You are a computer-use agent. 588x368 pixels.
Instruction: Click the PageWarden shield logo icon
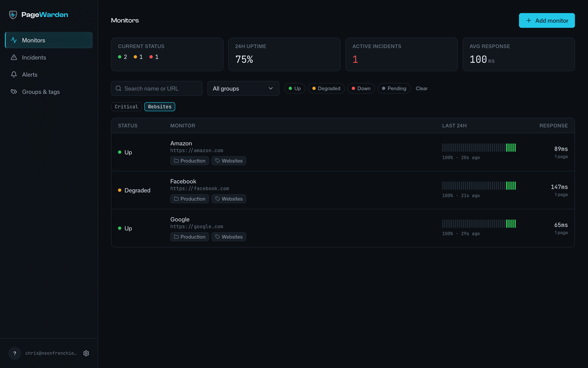tap(13, 15)
